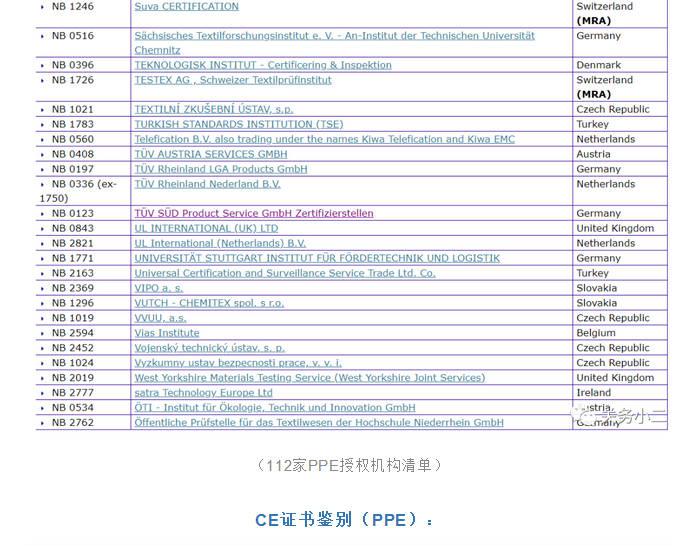Image resolution: width=700 pixels, height=546 pixels.
Task: Open TEKNOLOGISK INSTITUT Certificering & Inspektion link
Action: (263, 65)
